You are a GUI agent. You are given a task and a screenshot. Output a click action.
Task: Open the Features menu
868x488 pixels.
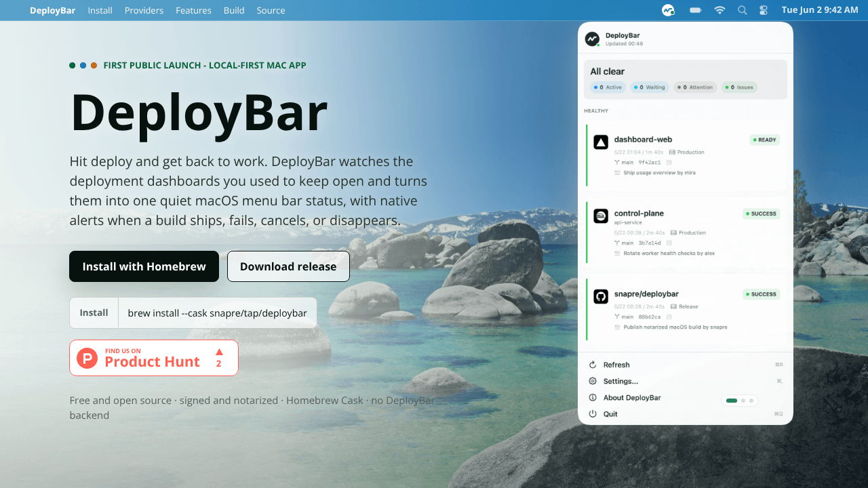point(193,10)
